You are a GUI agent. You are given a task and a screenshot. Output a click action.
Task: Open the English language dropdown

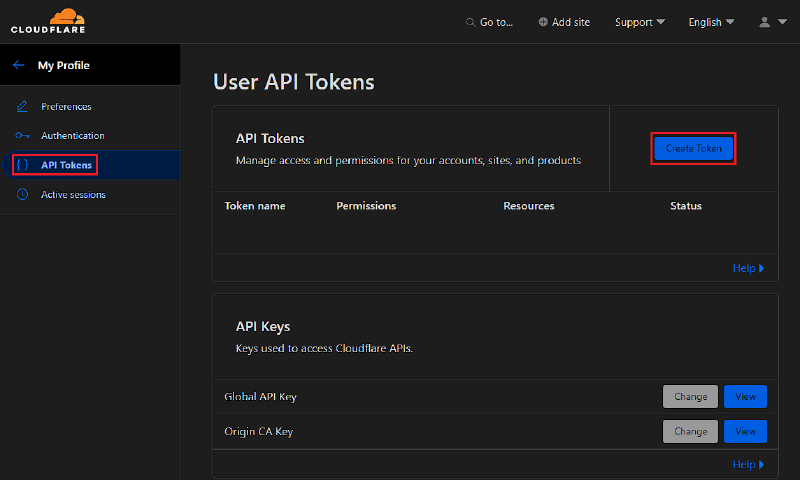coord(711,22)
